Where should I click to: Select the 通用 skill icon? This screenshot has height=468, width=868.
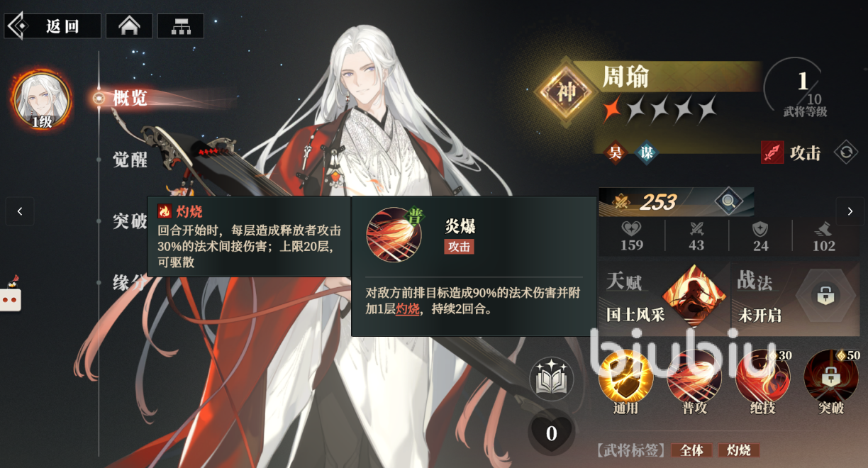(x=625, y=377)
